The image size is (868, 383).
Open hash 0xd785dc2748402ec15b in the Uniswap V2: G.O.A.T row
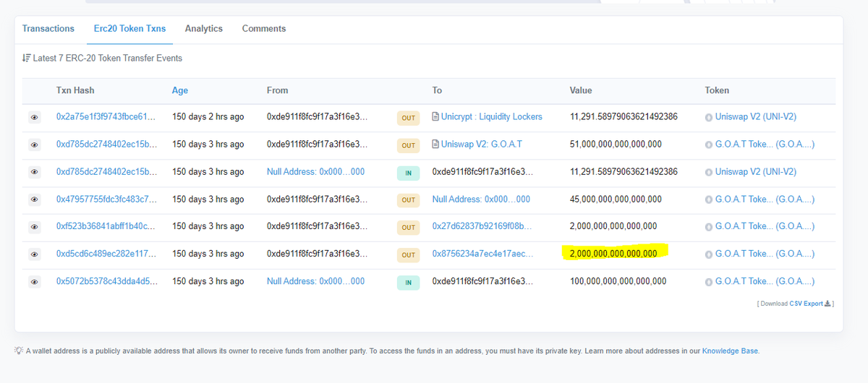107,144
